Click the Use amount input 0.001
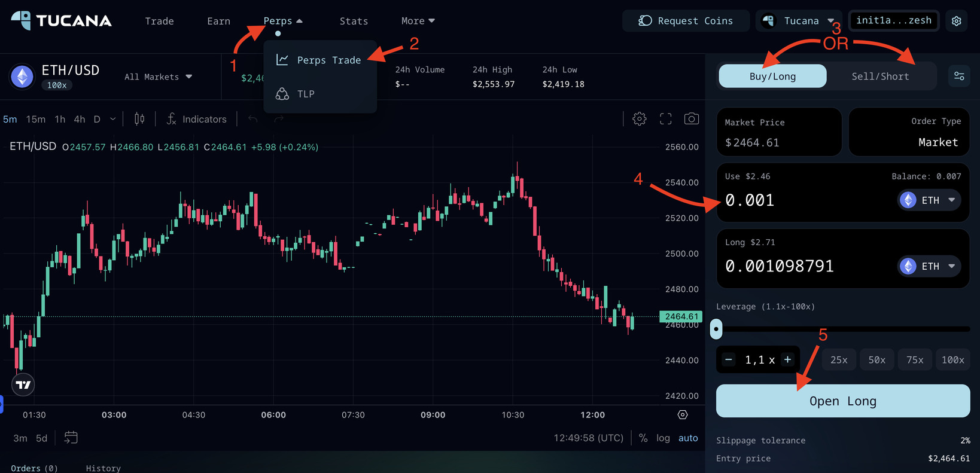Viewport: 980px width, 473px height. pos(750,200)
